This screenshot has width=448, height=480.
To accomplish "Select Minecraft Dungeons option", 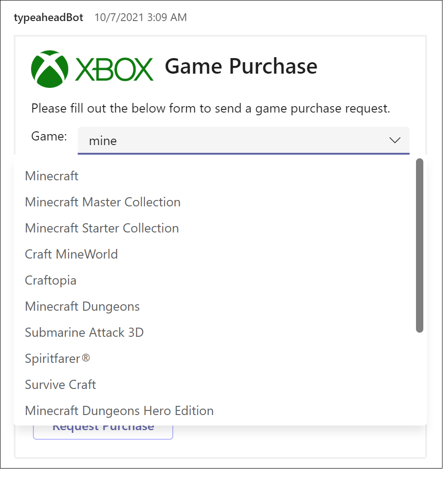I will click(x=82, y=306).
